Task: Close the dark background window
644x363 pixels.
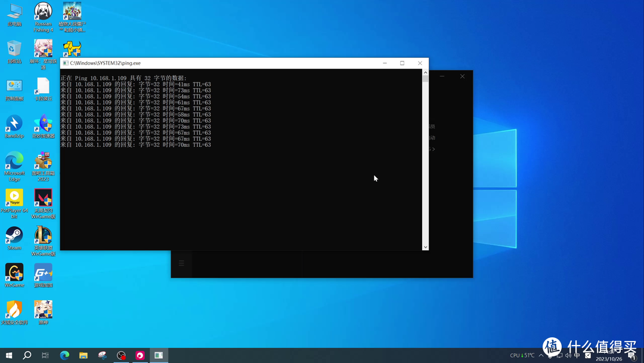Action: (x=462, y=76)
